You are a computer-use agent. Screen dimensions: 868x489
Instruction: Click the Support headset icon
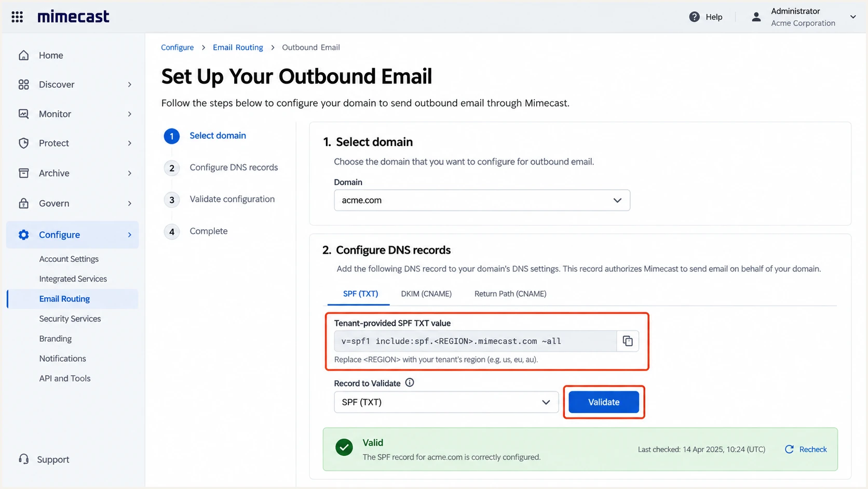pos(24,459)
